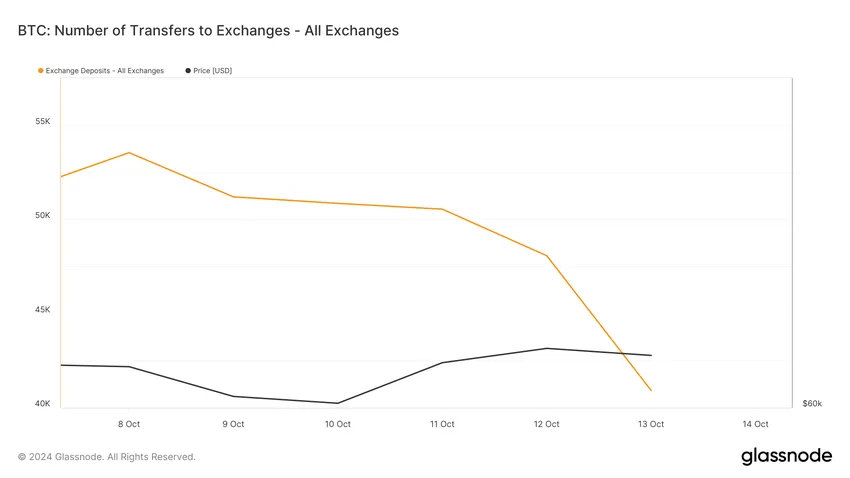
Task: Click the black price line low at 10 Oct
Action: click(x=338, y=403)
